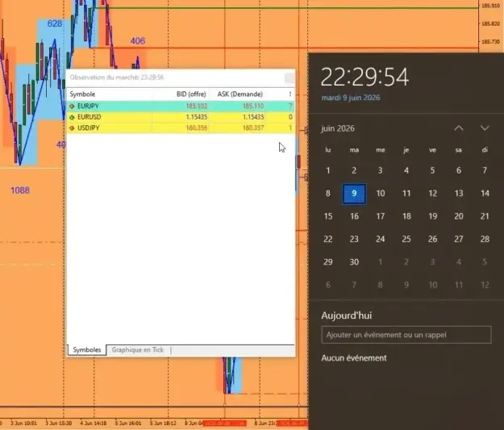Click the event input field Ajouter un événement
The height and width of the screenshot is (430, 504).
pos(406,335)
